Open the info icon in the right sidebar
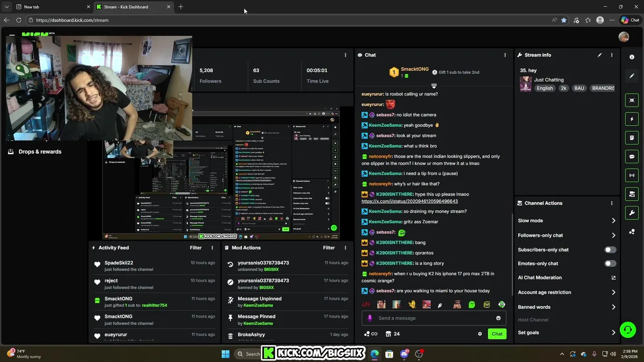The width and height of the screenshot is (644, 362). [632, 57]
